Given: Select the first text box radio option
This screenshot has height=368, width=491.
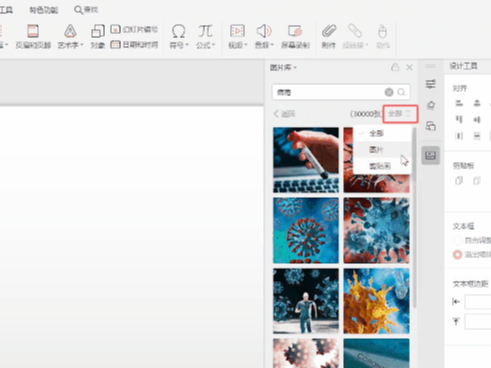Looking at the screenshot, I should [x=457, y=240].
